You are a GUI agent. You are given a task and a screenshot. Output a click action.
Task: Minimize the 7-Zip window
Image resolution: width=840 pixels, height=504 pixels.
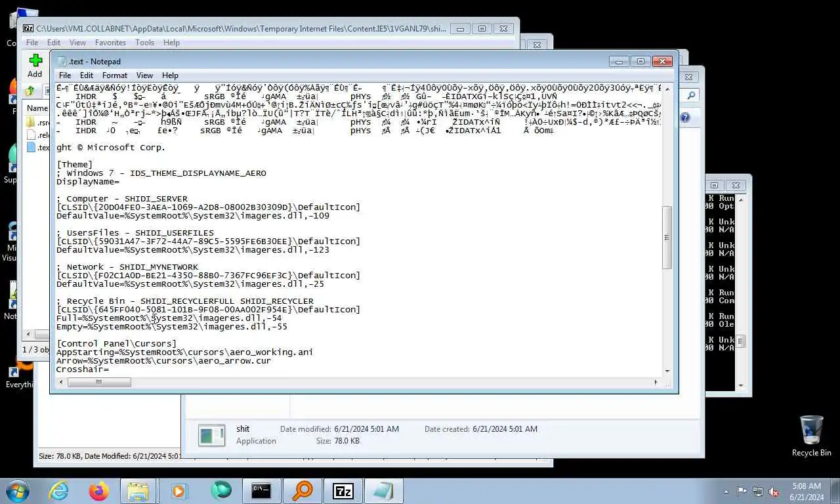[460, 29]
